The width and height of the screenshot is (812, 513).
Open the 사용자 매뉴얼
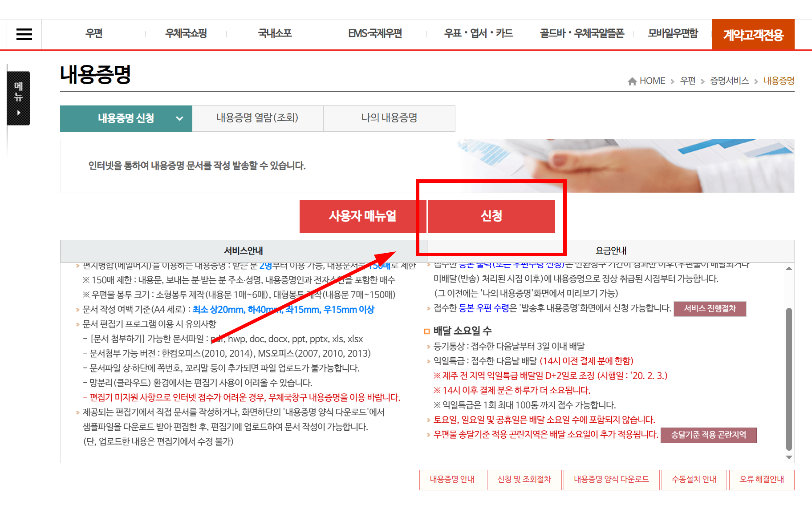click(x=363, y=217)
